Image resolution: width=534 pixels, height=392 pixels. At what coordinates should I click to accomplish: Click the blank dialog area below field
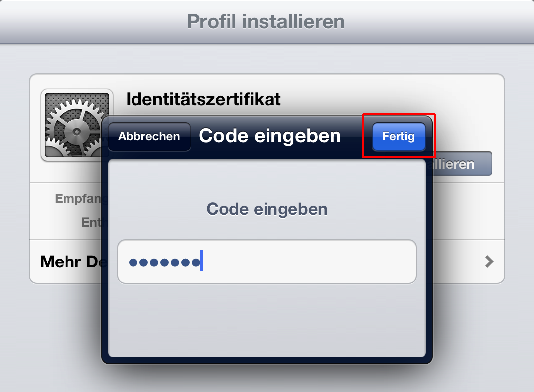[x=267, y=320]
